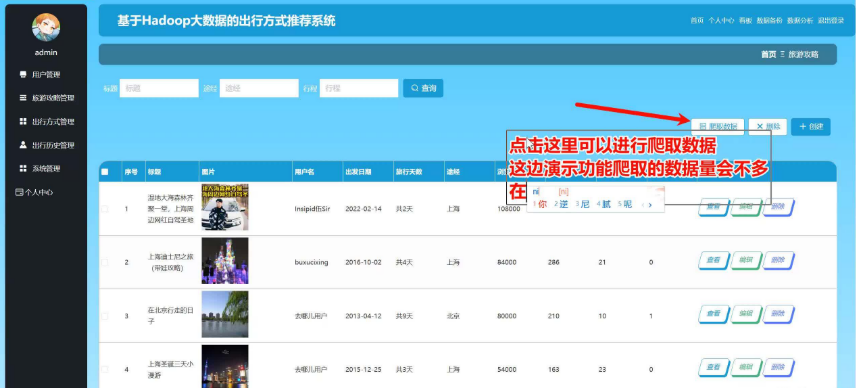Click the 删除 button above the table
856x388 pixels.
[768, 127]
